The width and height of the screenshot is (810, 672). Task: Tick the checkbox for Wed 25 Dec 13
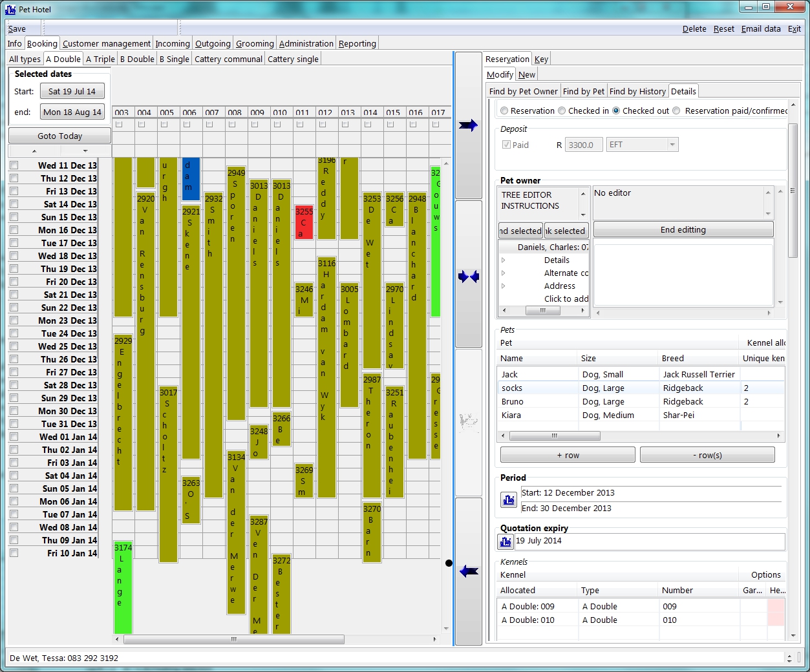tap(14, 346)
